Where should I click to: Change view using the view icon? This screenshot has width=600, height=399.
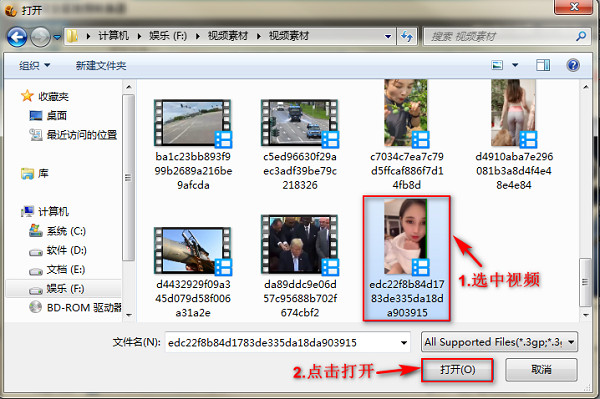497,65
